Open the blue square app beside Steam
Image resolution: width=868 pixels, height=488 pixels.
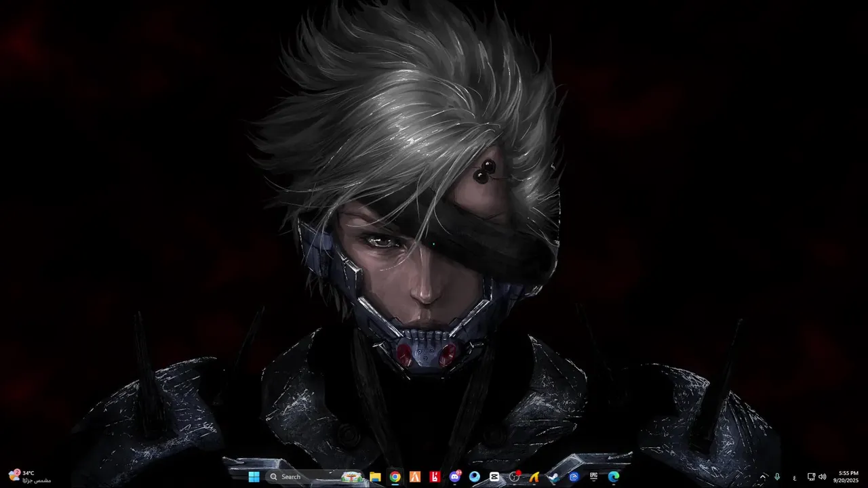(574, 476)
